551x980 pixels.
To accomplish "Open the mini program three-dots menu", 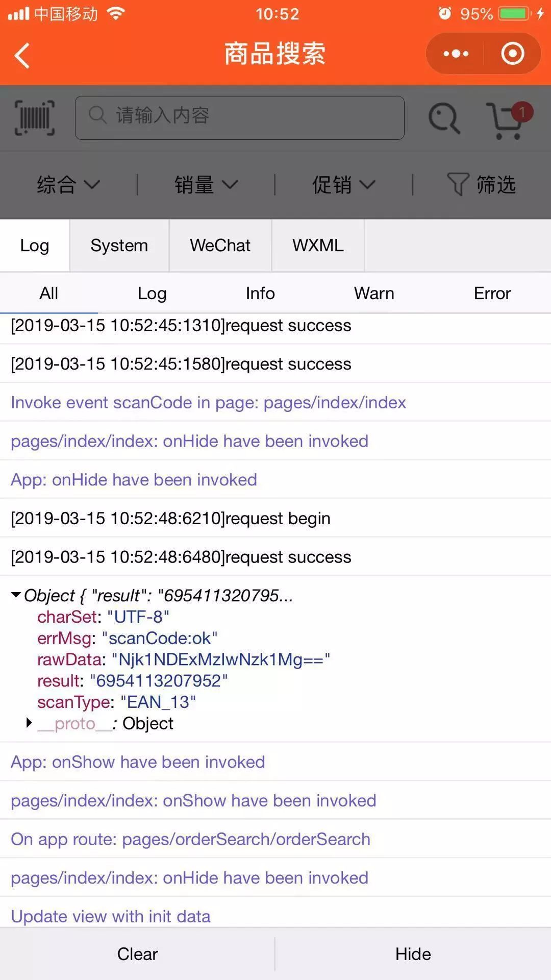I will (456, 54).
